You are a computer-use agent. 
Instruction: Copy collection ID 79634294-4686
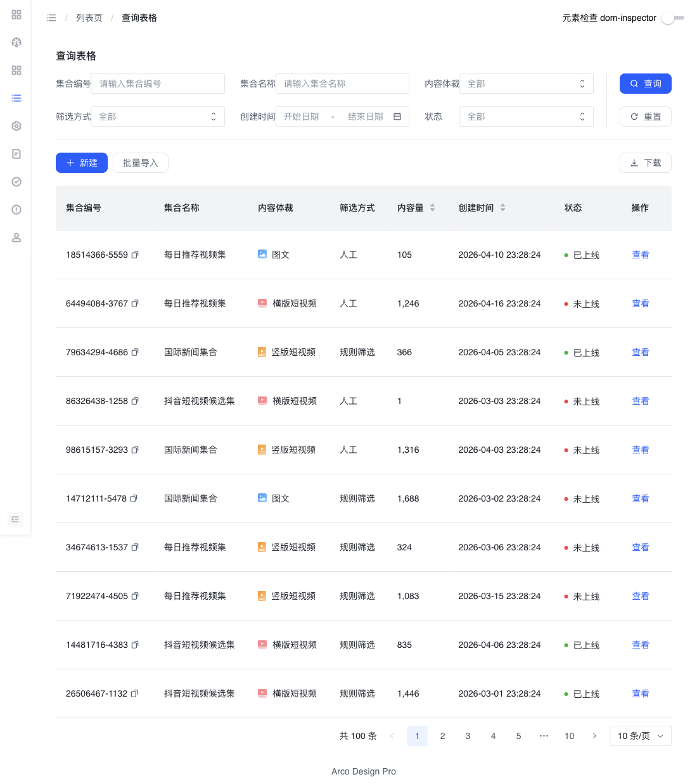pos(135,352)
